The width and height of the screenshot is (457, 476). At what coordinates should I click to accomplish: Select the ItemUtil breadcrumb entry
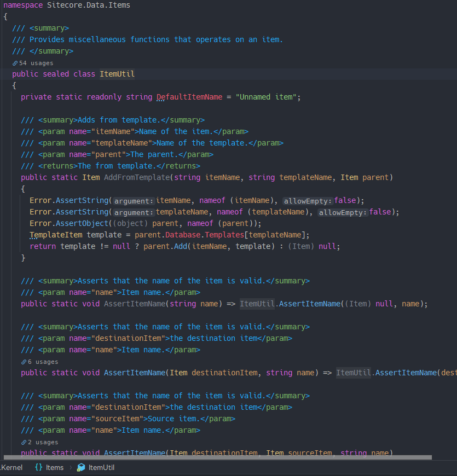pos(101,467)
